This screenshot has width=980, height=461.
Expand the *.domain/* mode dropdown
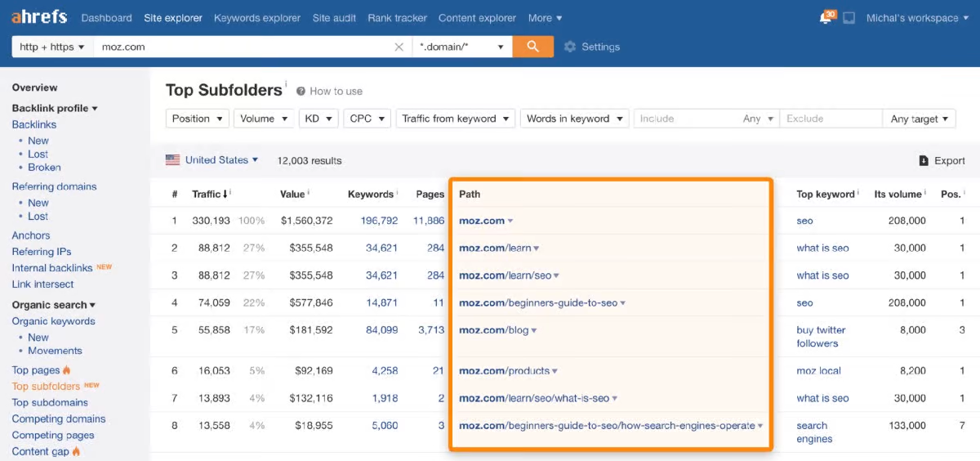pyautogui.click(x=462, y=47)
